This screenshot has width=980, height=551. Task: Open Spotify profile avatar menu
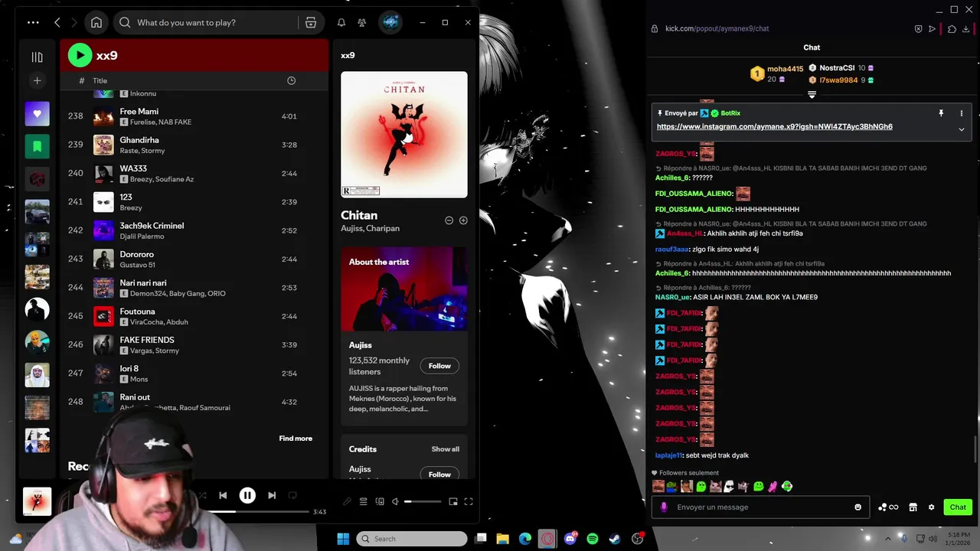click(x=390, y=22)
